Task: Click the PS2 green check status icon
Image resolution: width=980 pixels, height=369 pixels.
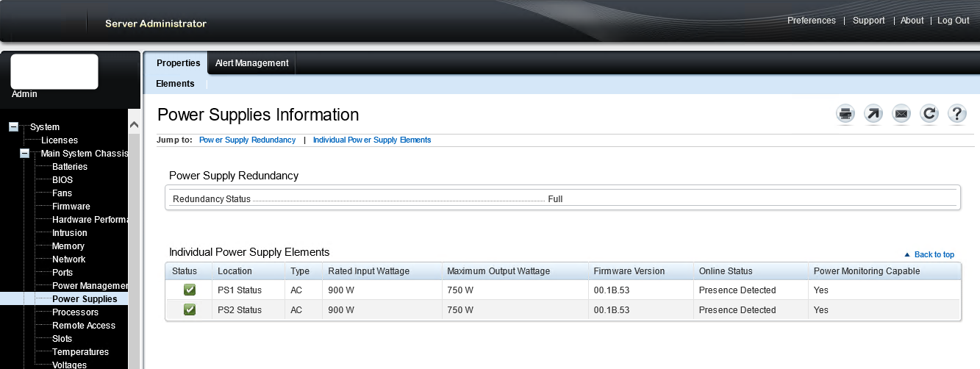Action: pos(190,309)
